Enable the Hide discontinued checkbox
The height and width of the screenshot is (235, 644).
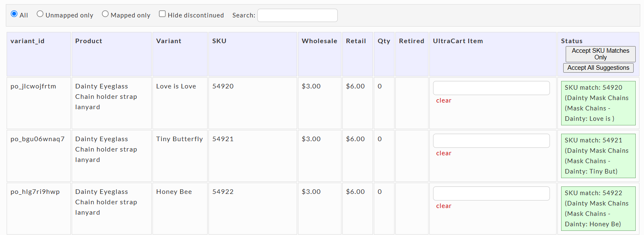coord(162,14)
